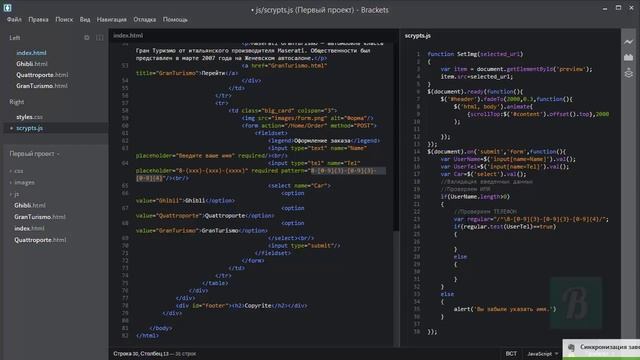Viewport: 640px width, 360px height.
Task: Click the Синхронизация notification popup
Action: point(601,349)
